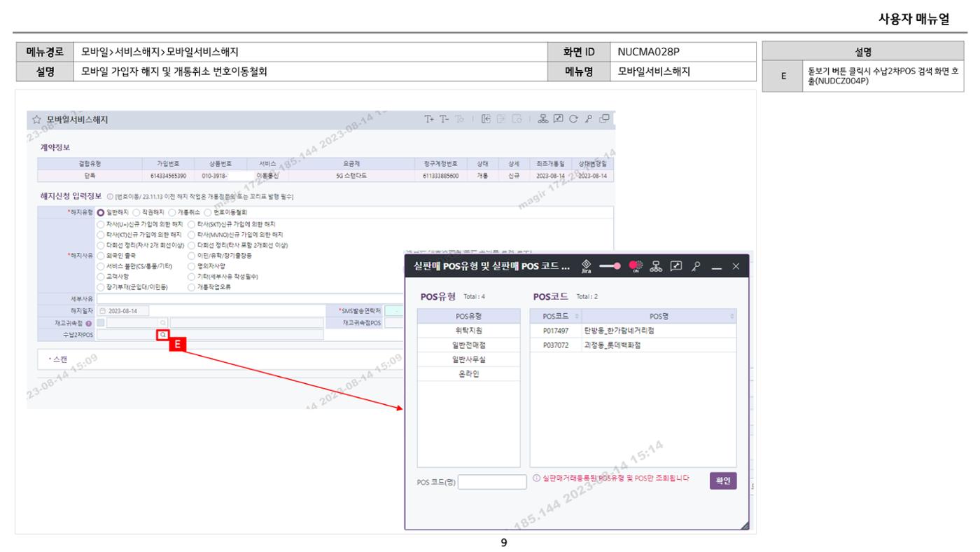The height and width of the screenshot is (552, 980).
Task: Click 요금제 cell 5G 스탠다드
Action: tap(351, 175)
